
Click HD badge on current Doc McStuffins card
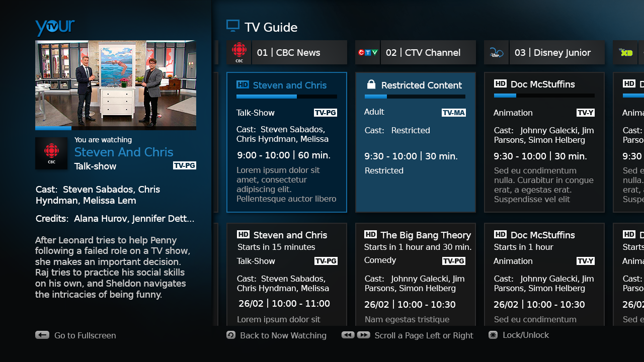(x=500, y=83)
